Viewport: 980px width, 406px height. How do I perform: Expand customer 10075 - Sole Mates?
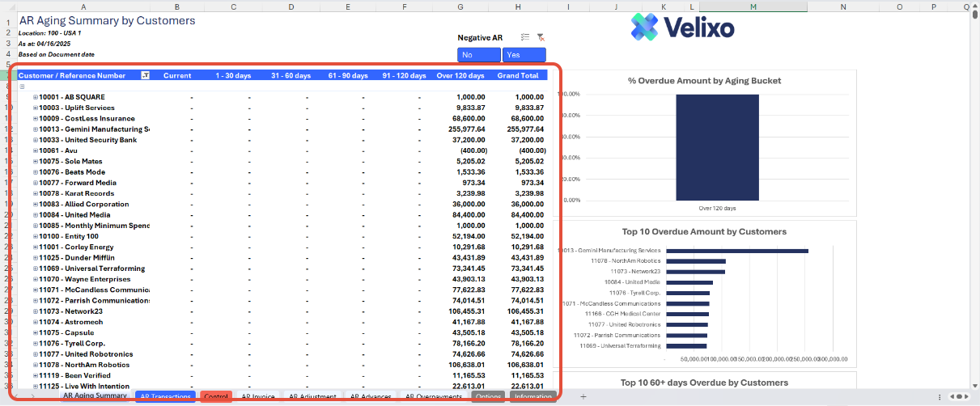point(36,161)
